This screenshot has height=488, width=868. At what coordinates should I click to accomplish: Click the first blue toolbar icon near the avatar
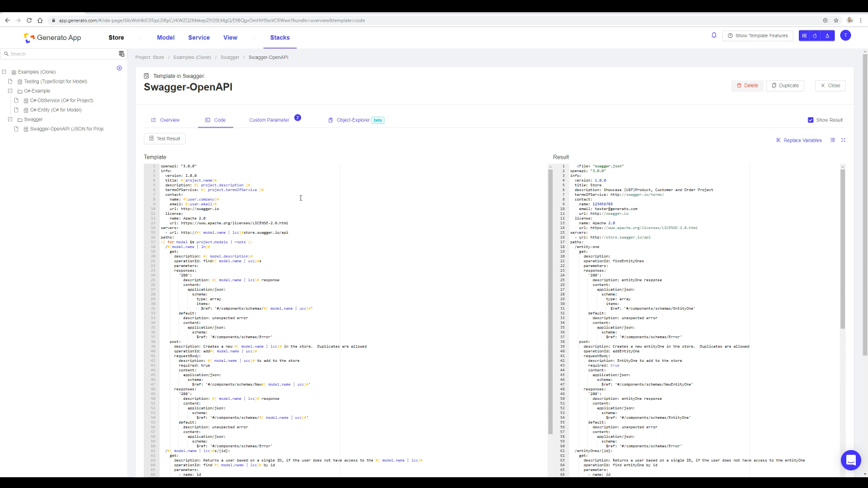point(804,36)
